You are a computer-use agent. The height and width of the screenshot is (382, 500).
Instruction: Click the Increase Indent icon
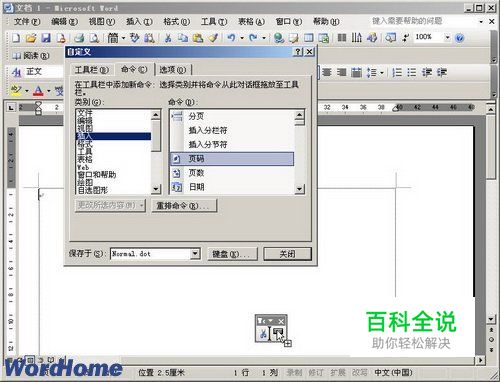pyautogui.click(x=442, y=72)
